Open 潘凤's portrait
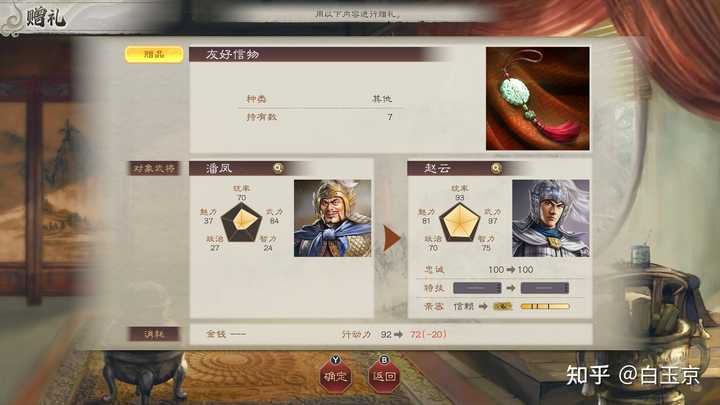 point(332,218)
